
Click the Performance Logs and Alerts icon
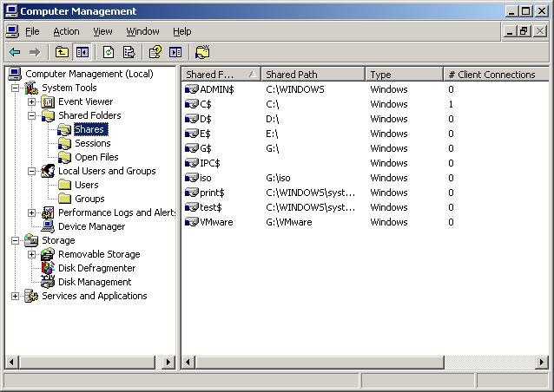[48, 212]
